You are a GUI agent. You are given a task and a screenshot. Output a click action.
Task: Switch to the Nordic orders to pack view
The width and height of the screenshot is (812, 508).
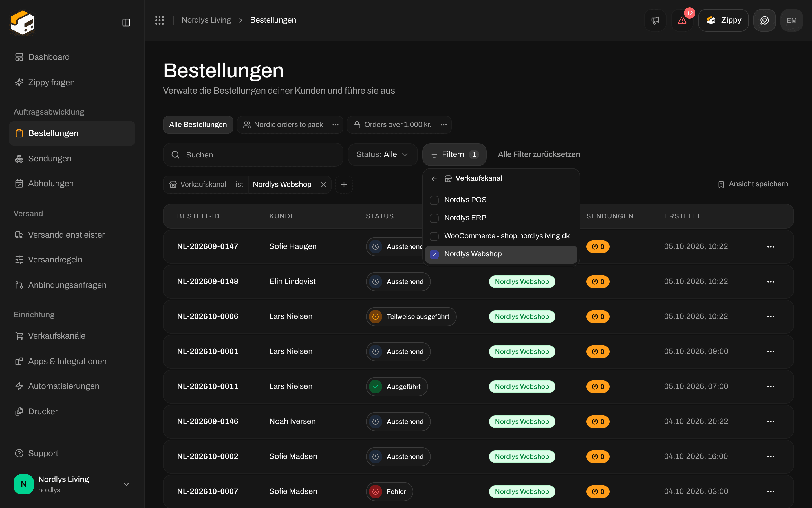tap(283, 125)
